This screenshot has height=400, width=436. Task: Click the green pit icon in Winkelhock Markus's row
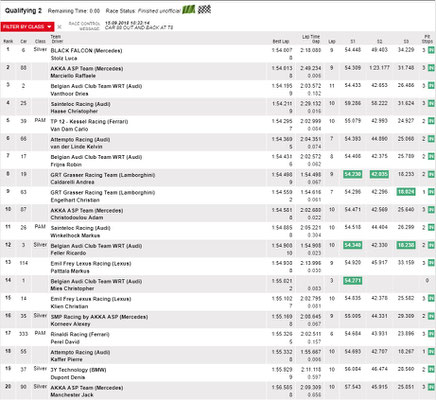431,227
